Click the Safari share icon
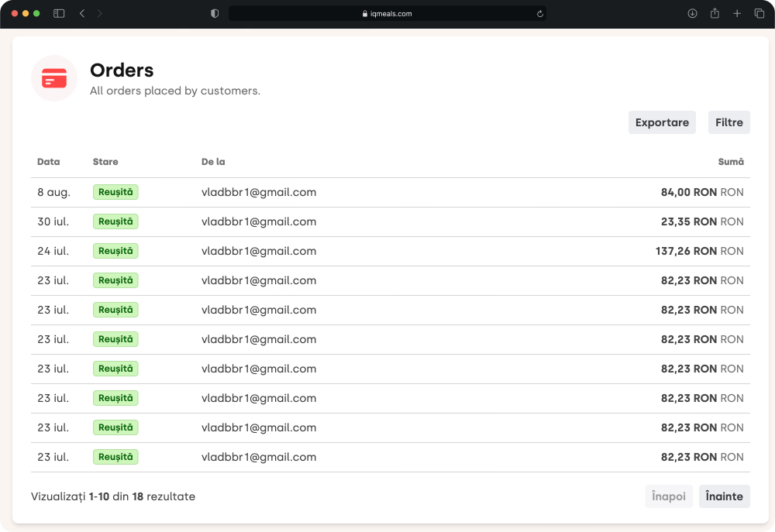Image resolution: width=775 pixels, height=532 pixels. click(x=715, y=14)
